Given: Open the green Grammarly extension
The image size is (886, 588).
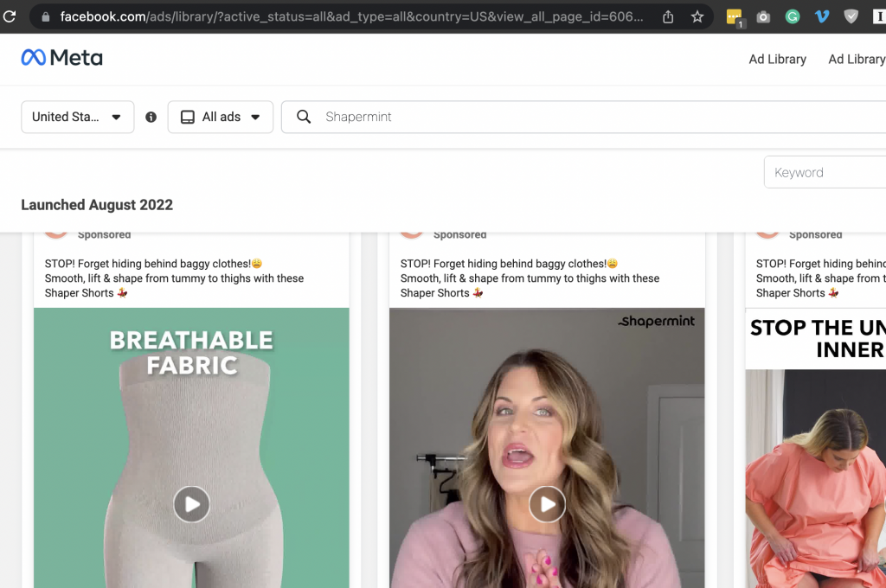Looking at the screenshot, I should pos(793,17).
